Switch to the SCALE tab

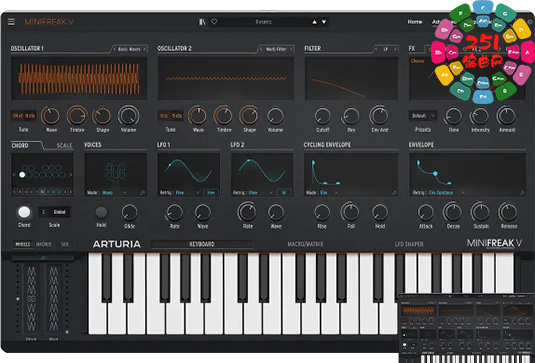pyautogui.click(x=64, y=146)
